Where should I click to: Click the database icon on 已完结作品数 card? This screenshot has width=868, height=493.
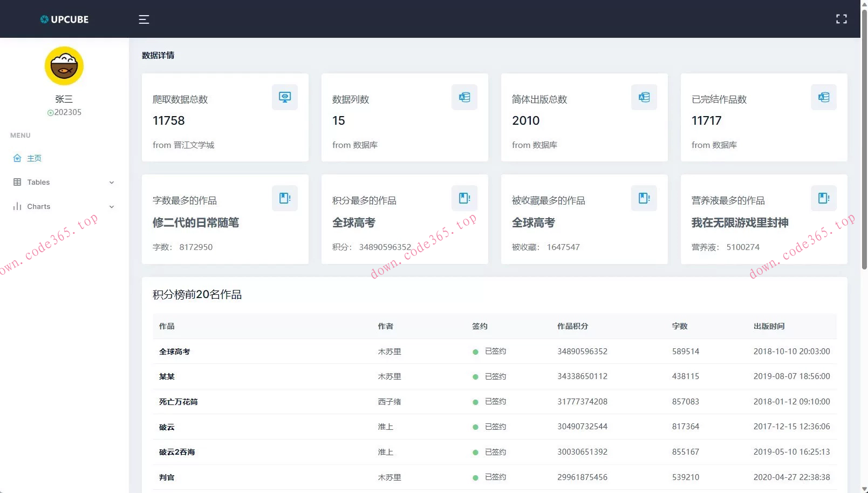(x=823, y=97)
